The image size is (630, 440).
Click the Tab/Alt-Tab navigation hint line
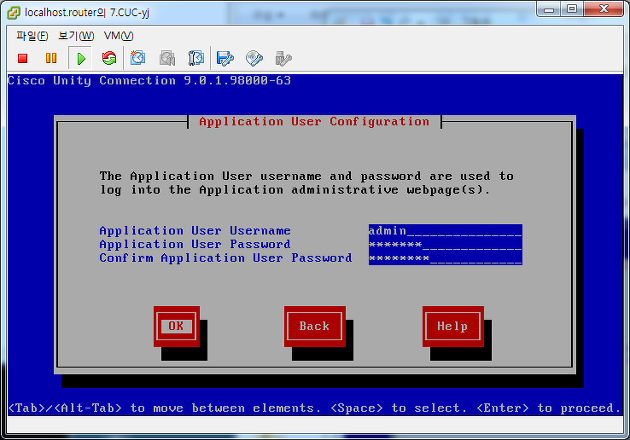point(315,408)
